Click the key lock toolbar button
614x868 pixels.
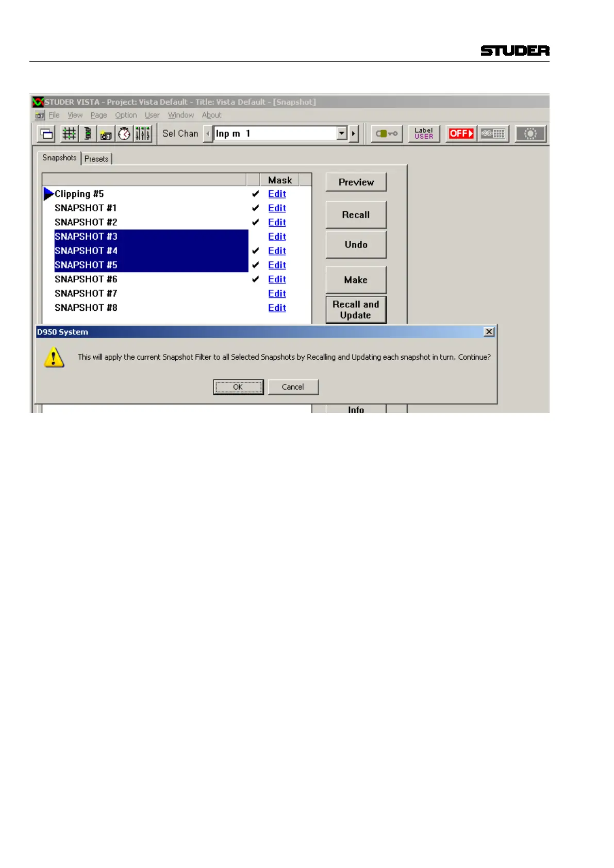pyautogui.click(x=387, y=134)
